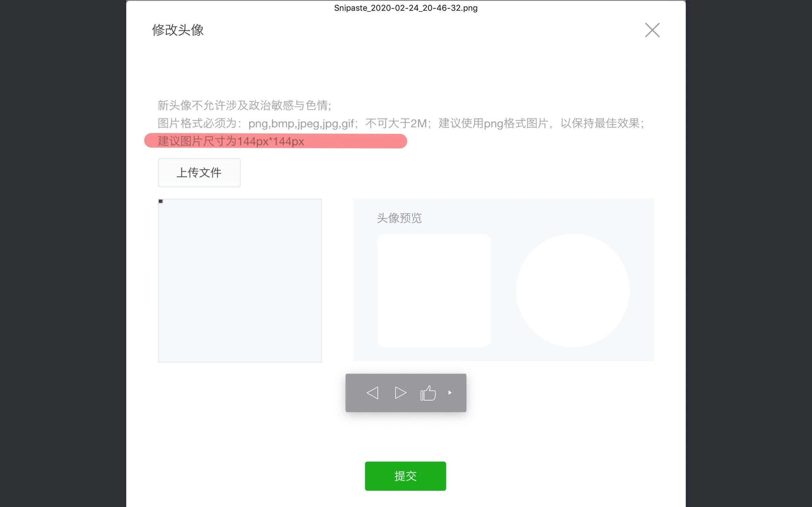
Task: Select the rounded-square avatar preview
Action: (x=434, y=290)
